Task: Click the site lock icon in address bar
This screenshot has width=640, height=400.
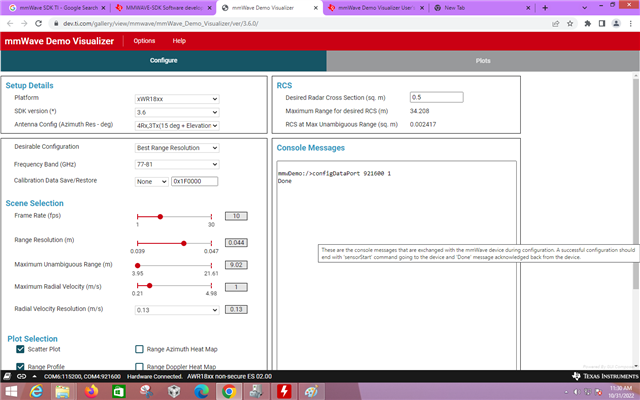Action: click(x=56, y=24)
